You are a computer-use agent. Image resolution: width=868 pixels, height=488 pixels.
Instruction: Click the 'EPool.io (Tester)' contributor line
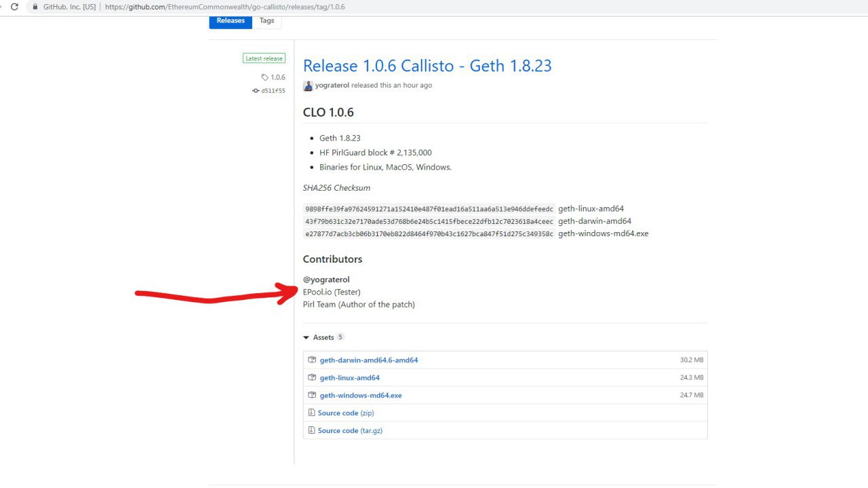coord(332,292)
